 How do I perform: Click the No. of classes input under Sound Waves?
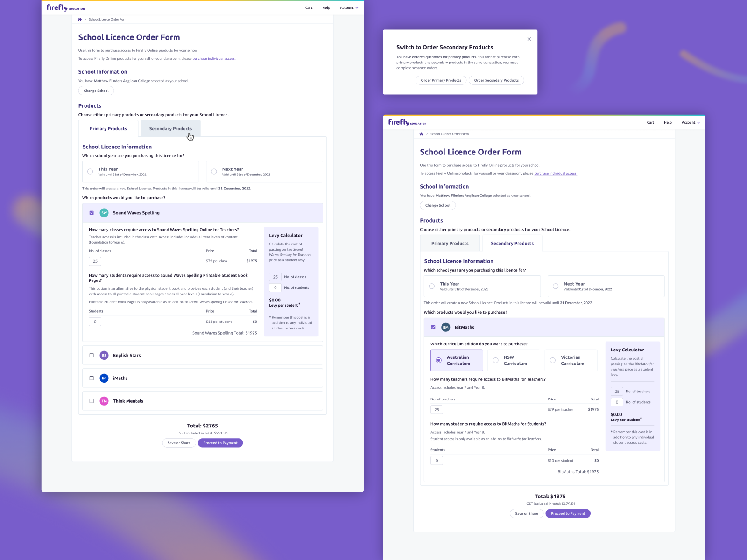pyautogui.click(x=95, y=261)
